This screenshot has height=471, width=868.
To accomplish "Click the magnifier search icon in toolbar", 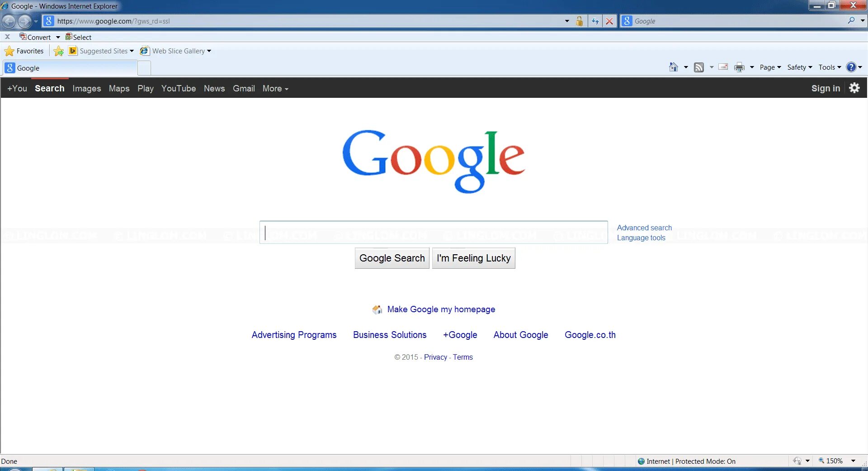I will (x=851, y=20).
